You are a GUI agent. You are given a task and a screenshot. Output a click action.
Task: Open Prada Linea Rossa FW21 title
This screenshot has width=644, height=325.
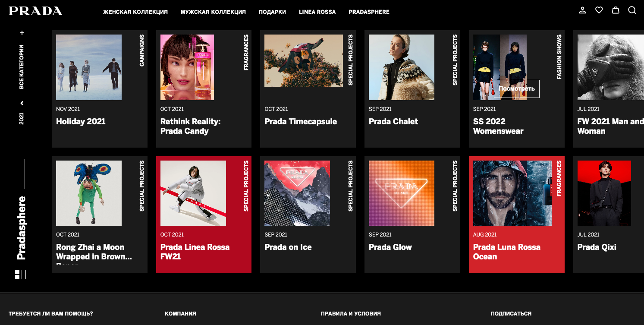coord(195,252)
